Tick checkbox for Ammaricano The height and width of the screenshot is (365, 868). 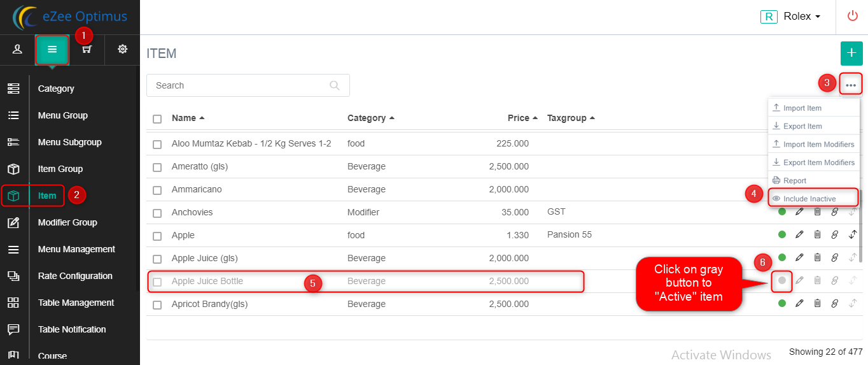pyautogui.click(x=157, y=190)
